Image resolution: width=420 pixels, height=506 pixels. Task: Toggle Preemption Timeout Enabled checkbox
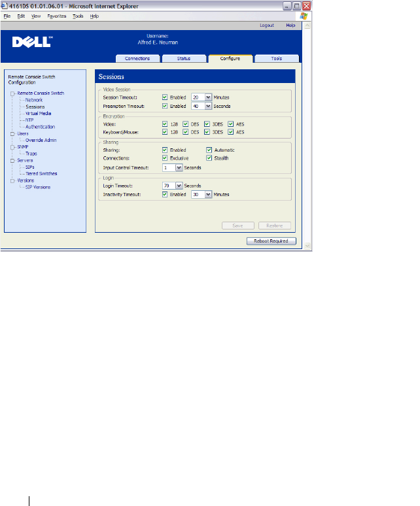[x=165, y=106]
